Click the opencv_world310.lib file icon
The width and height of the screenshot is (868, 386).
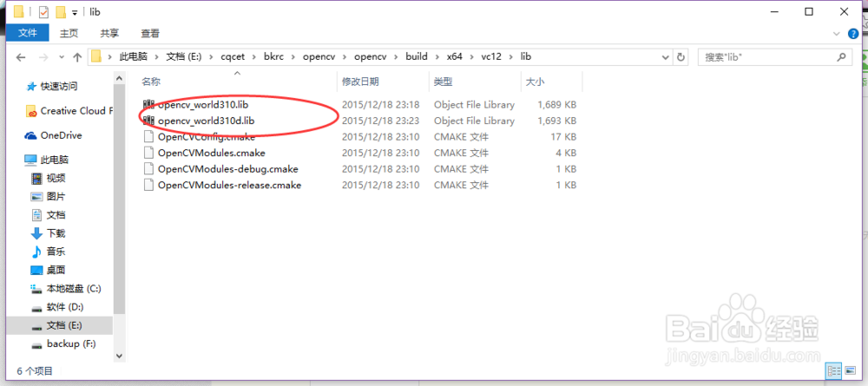coord(148,104)
